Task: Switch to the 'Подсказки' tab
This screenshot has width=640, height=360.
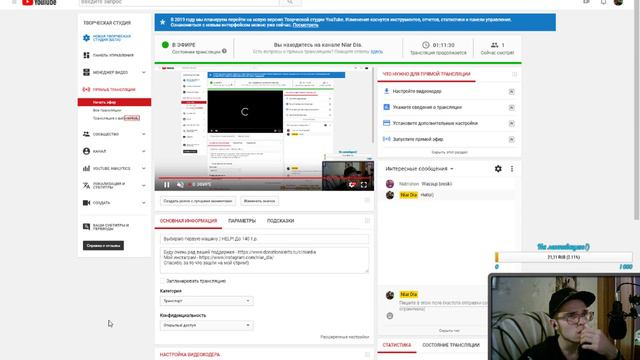Action: coord(280,221)
